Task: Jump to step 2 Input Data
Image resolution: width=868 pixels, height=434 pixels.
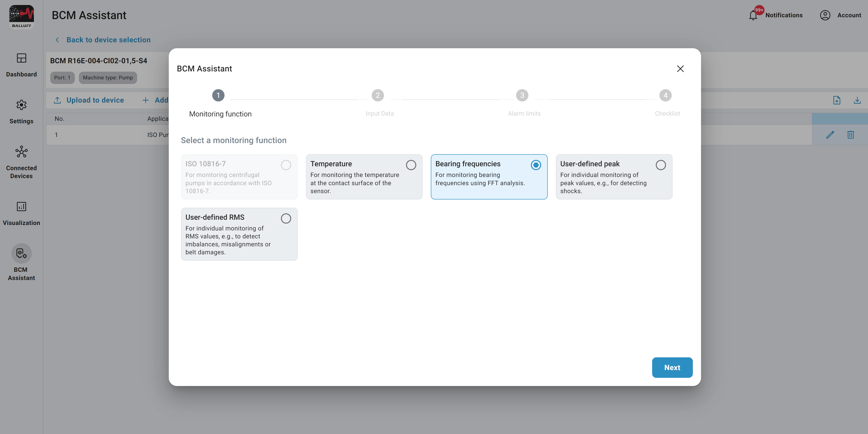Action: [x=377, y=95]
